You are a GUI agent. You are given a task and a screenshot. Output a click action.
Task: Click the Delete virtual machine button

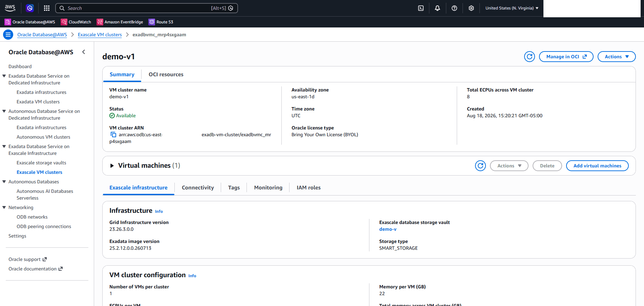tap(547, 166)
